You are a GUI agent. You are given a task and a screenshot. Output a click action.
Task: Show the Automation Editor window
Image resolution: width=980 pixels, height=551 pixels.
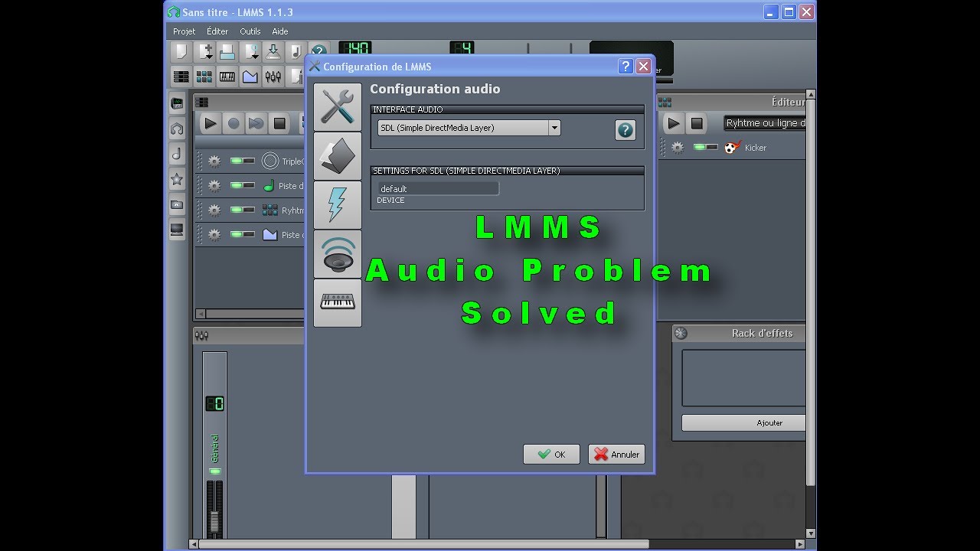pos(250,77)
